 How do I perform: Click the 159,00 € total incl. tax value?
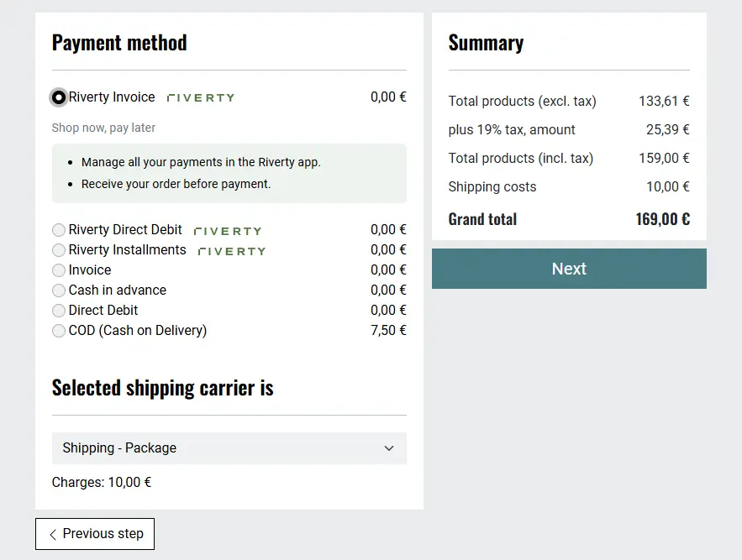664,158
